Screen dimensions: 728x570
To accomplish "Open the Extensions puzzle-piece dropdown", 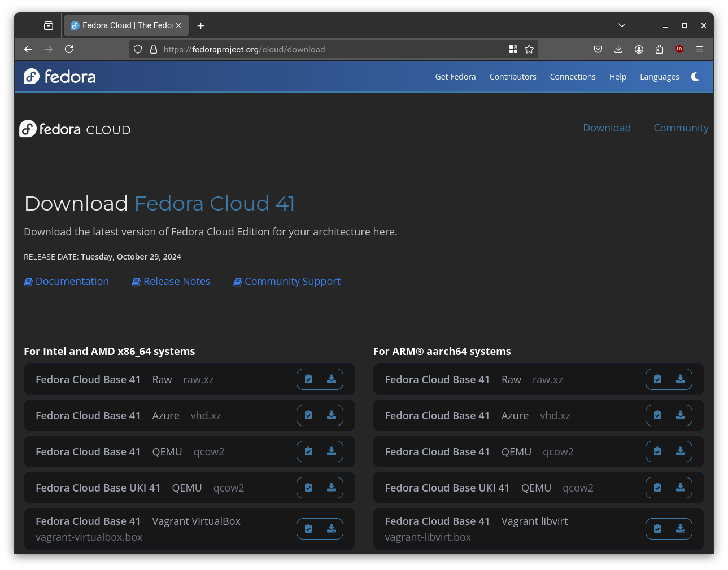I will [x=659, y=49].
